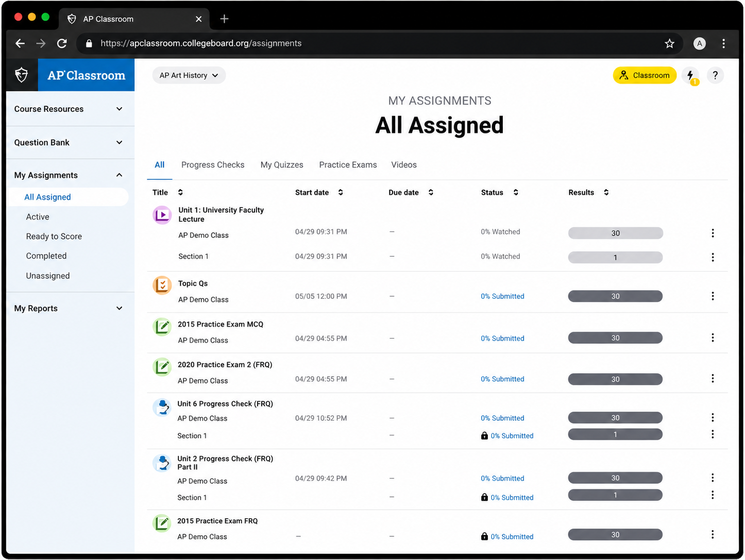Click Unit 1 AP Demo Class results bar

(x=615, y=233)
